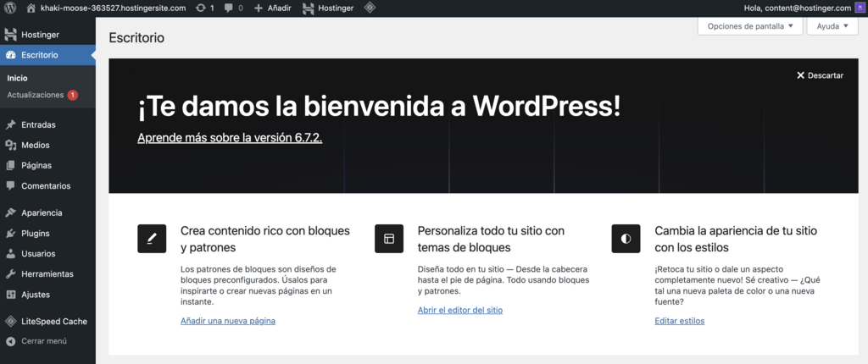Click the user avatar next to the greeting
Image resolution: width=868 pixels, height=364 pixels.
[860, 8]
